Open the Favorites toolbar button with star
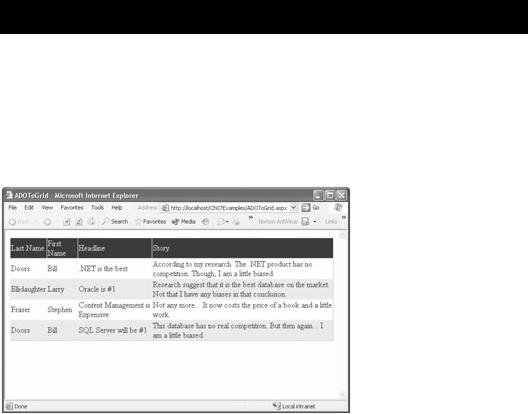Image resolution: width=528 pixels, height=414 pixels. (x=150, y=221)
